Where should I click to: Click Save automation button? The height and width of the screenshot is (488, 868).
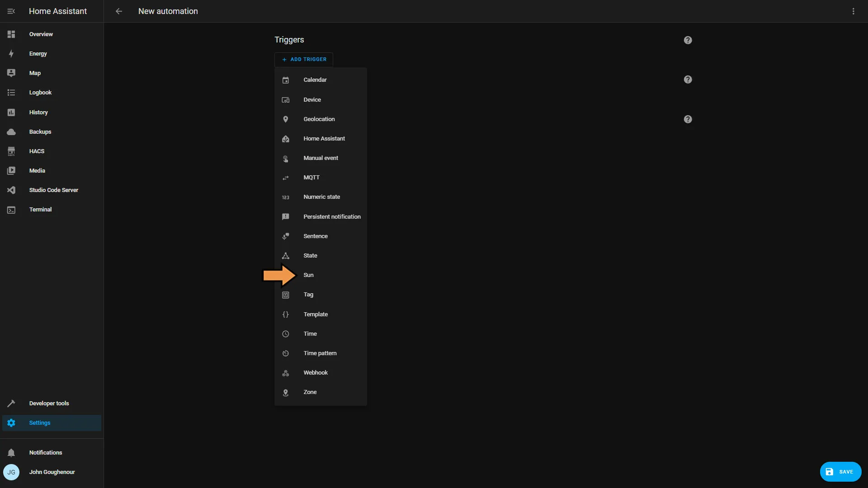[840, 471]
